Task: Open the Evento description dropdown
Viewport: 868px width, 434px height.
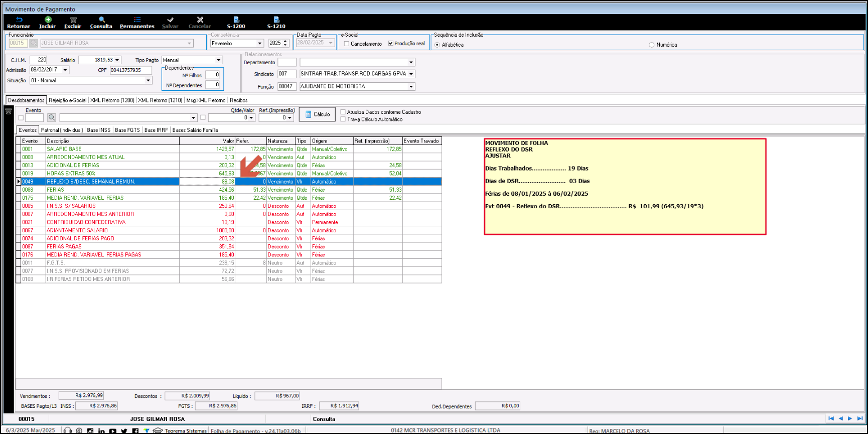Action: pyautogui.click(x=194, y=117)
